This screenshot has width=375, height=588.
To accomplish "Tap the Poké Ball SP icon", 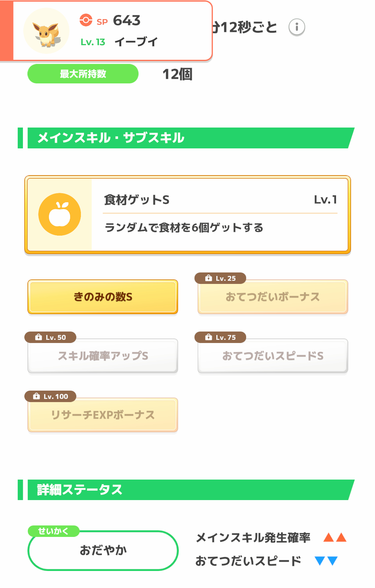I will 86,20.
